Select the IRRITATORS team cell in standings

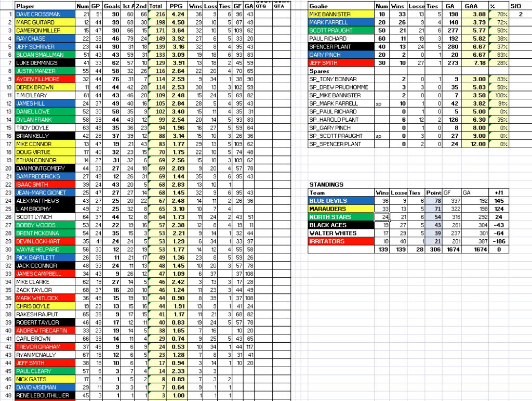pos(341,242)
